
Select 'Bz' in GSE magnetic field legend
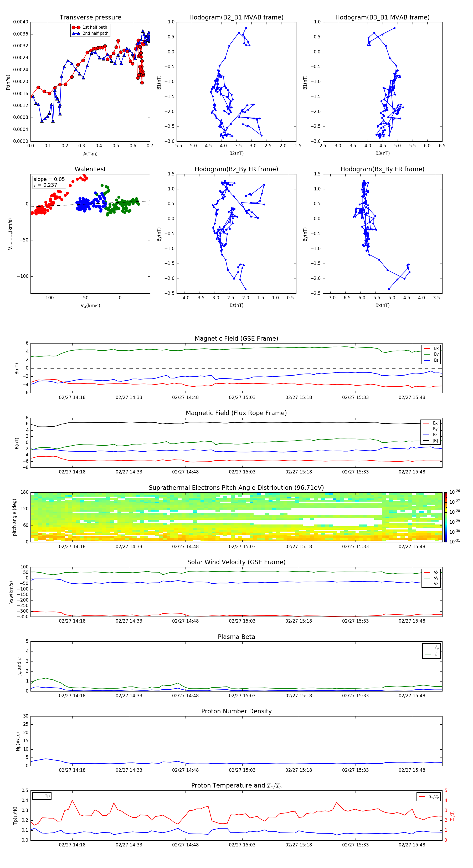click(x=431, y=360)
